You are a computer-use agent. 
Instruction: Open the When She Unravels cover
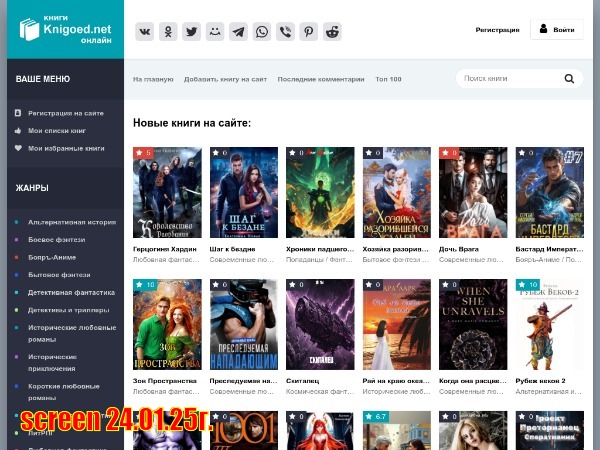pyautogui.click(x=473, y=324)
